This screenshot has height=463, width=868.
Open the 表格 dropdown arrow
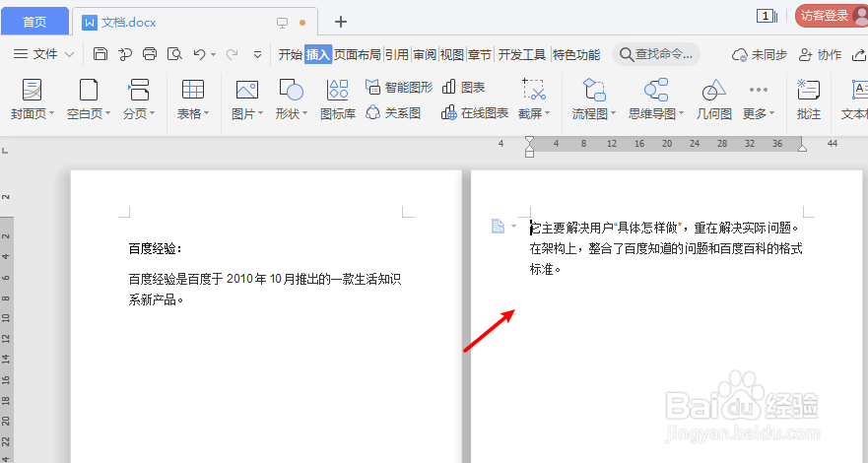pyautogui.click(x=207, y=113)
